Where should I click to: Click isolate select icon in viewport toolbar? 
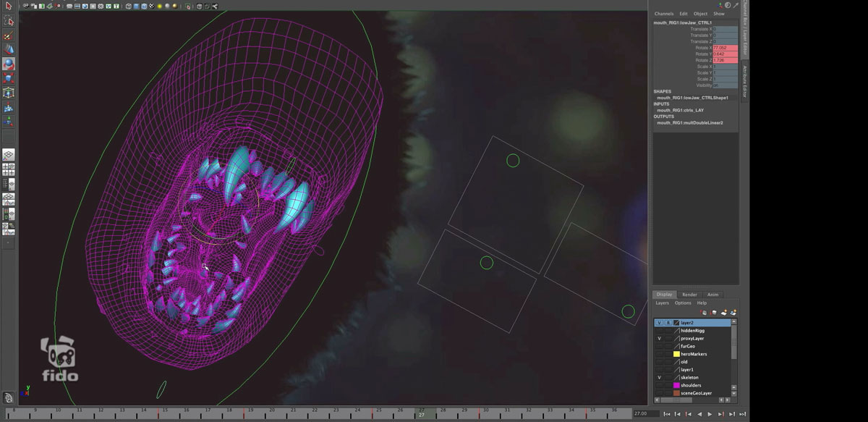(188, 7)
